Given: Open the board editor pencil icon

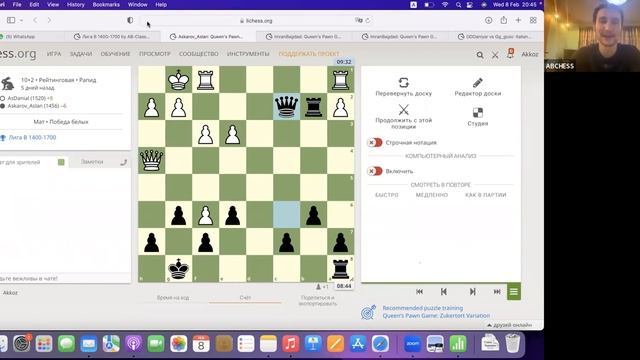Looking at the screenshot, I should pyautogui.click(x=478, y=83).
